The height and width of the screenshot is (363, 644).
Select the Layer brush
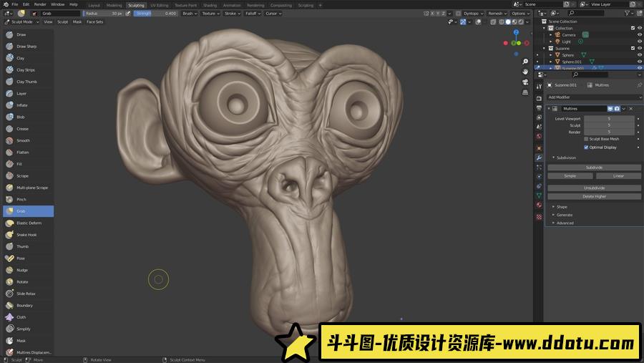pyautogui.click(x=28, y=94)
